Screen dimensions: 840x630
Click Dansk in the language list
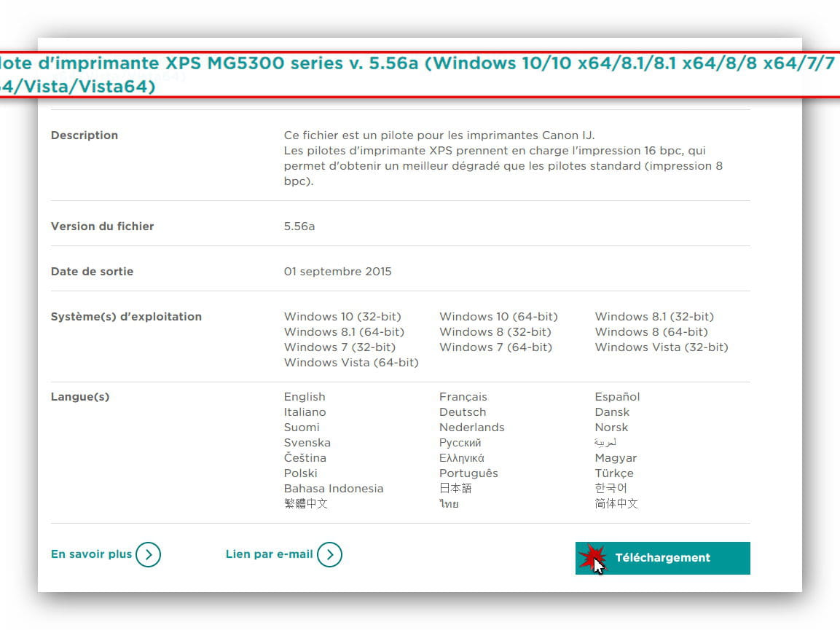point(612,412)
